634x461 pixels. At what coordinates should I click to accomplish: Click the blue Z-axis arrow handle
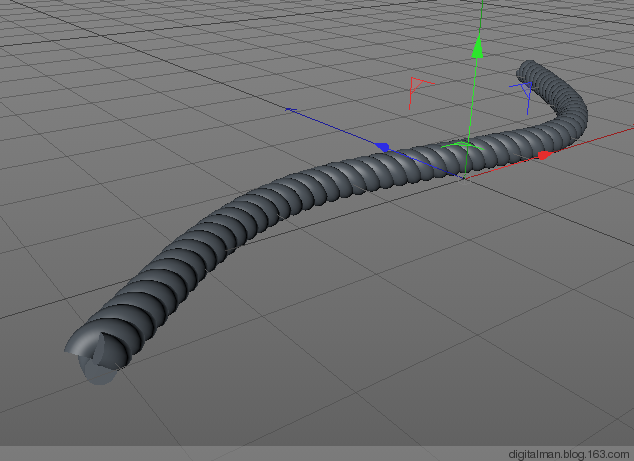(382, 147)
